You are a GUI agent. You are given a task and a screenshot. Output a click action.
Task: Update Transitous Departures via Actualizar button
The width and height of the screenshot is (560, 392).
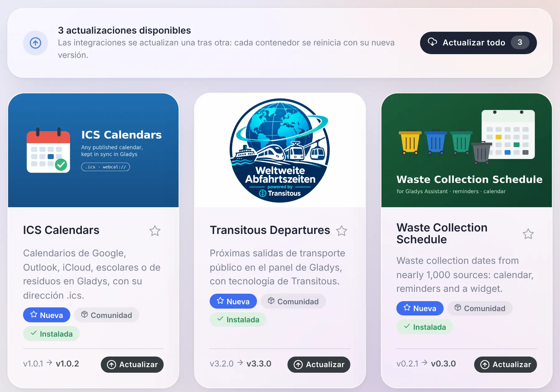tap(319, 364)
